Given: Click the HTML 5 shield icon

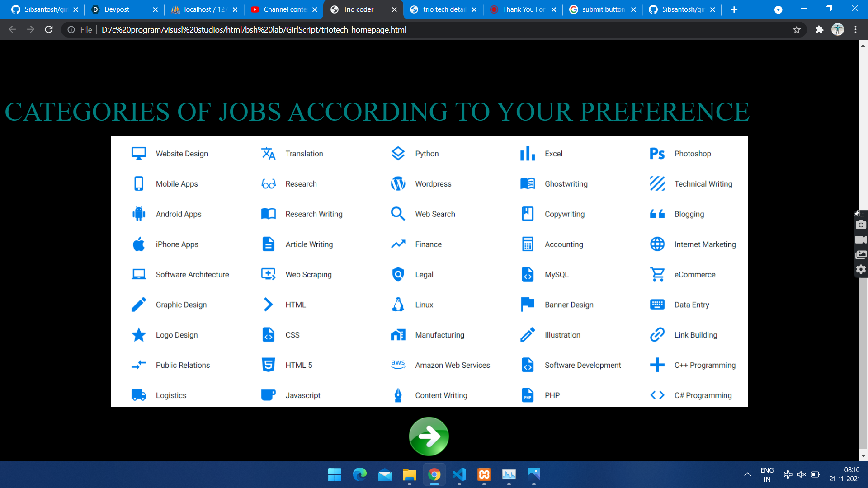Looking at the screenshot, I should [268, 365].
